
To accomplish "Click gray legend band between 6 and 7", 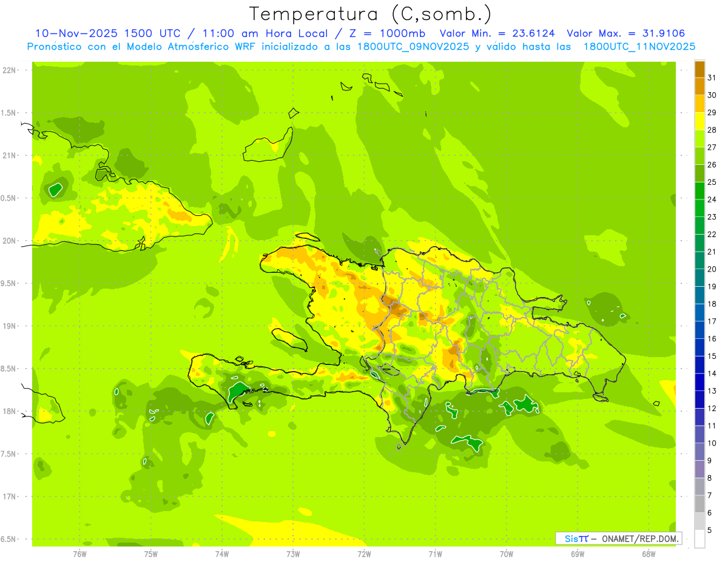I will click(699, 504).
